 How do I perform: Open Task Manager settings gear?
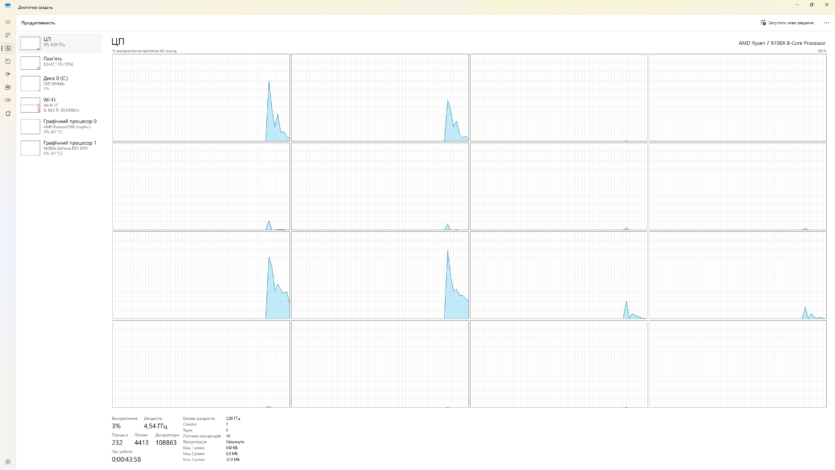8,463
